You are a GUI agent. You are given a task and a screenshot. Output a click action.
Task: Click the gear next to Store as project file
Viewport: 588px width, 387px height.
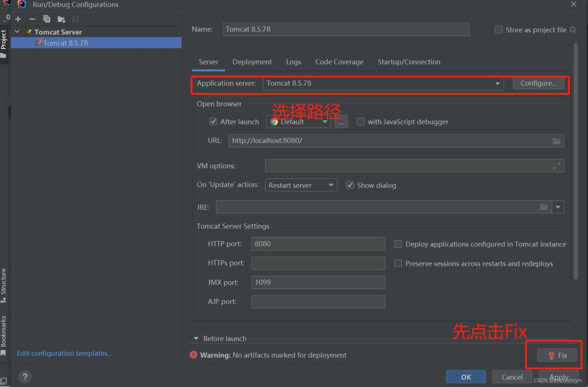[x=573, y=29]
